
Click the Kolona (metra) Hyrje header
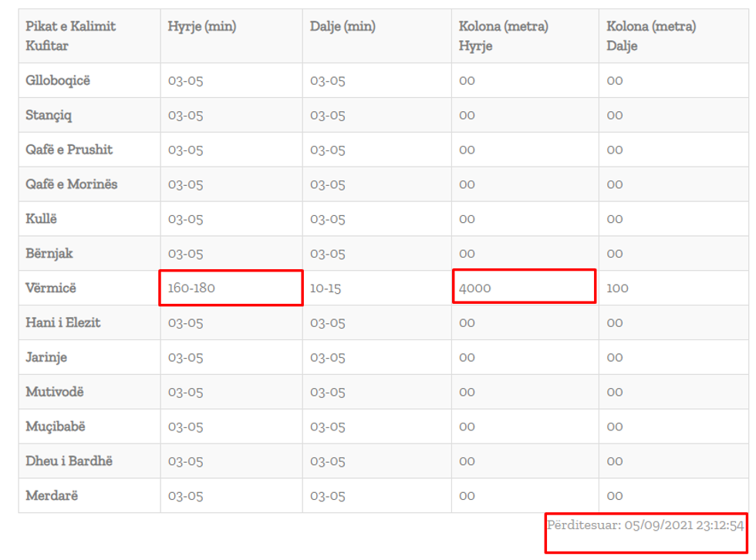click(x=503, y=35)
